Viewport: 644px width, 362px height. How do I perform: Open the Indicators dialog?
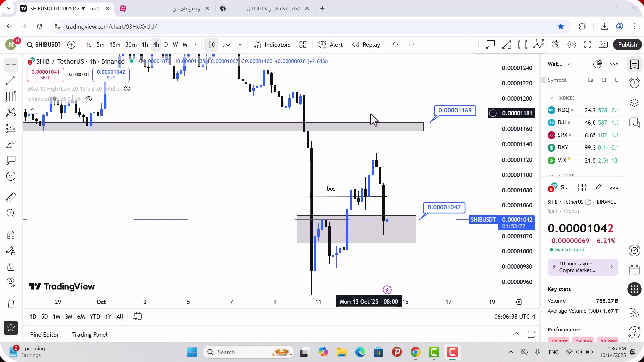click(x=272, y=45)
